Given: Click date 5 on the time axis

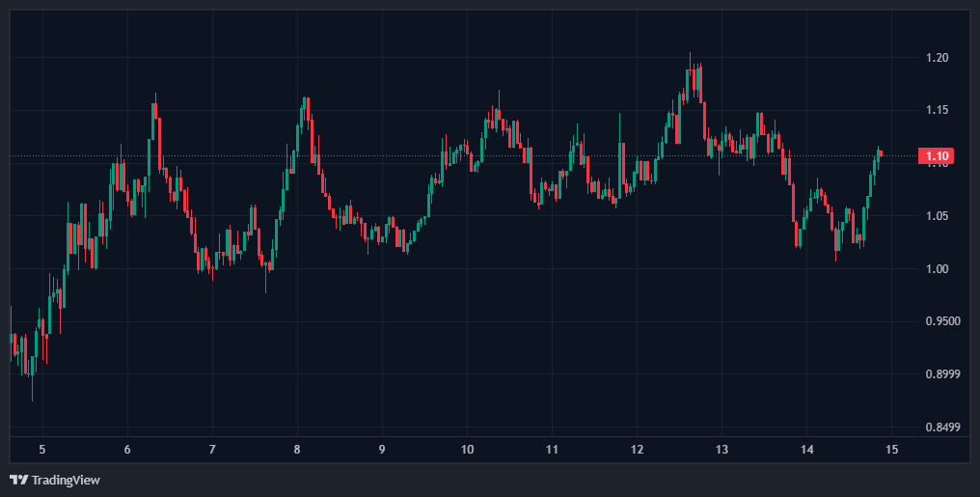Looking at the screenshot, I should (x=42, y=450).
